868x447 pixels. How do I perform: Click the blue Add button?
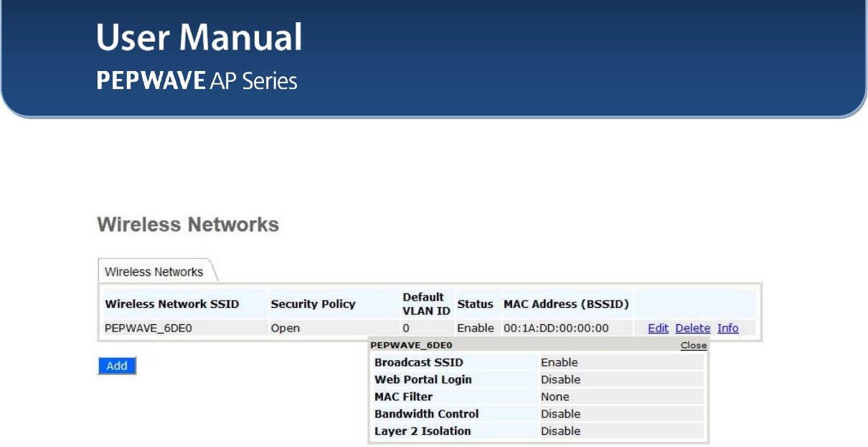coord(117,366)
